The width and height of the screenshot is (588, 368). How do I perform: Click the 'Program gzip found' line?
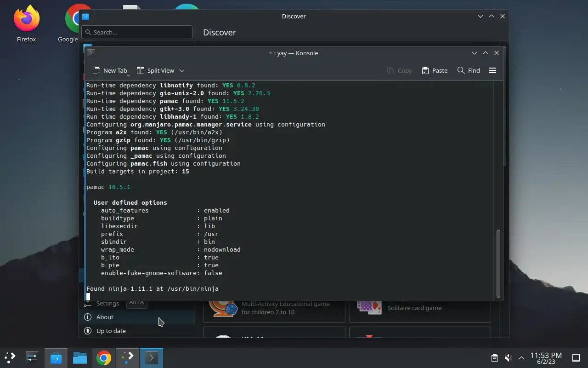(158, 140)
